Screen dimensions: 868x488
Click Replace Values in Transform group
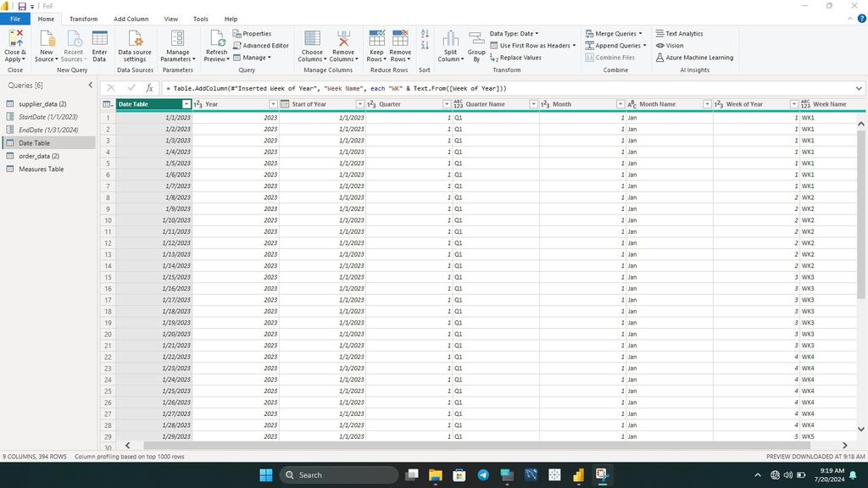[520, 58]
